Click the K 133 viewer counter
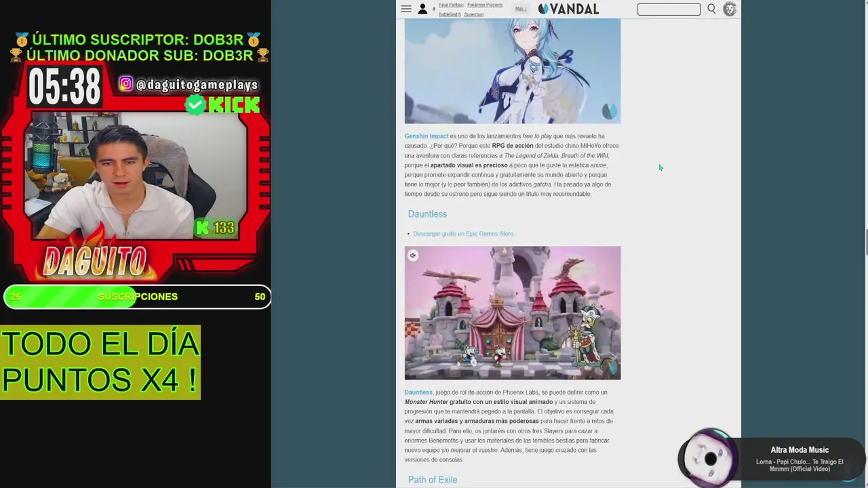The height and width of the screenshot is (488, 868). [215, 228]
